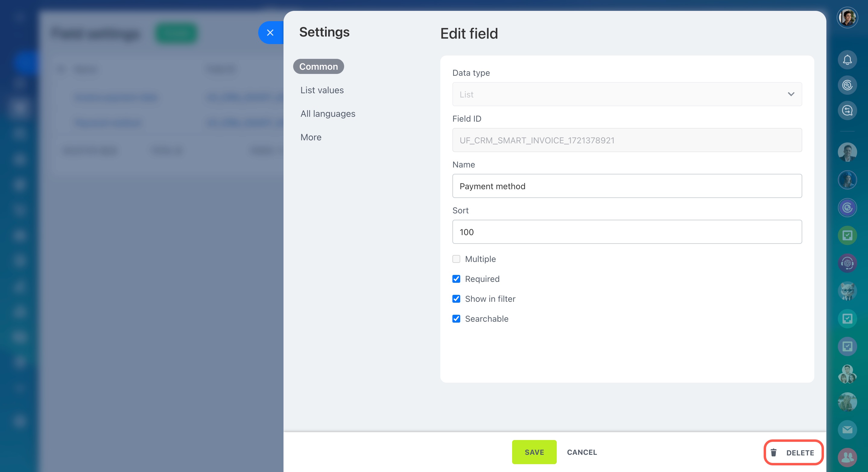Screen dimensions: 868x472
Task: Enable the Multiple checkbox
Action: (x=456, y=259)
